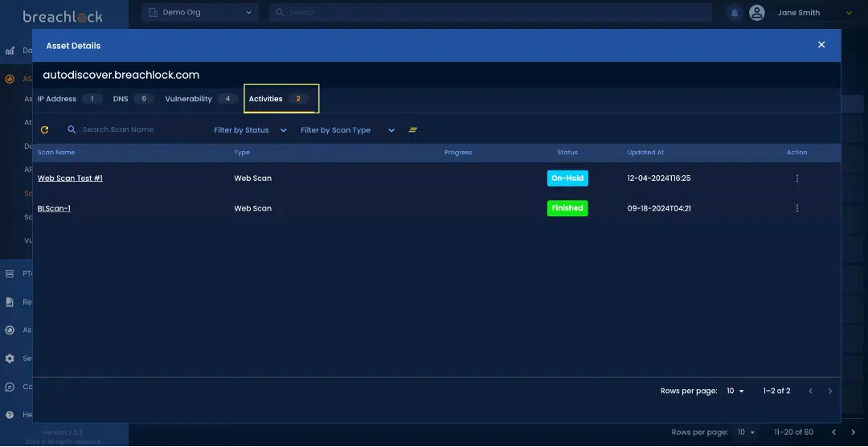Open the ASM sidebar icon

pos(10,80)
